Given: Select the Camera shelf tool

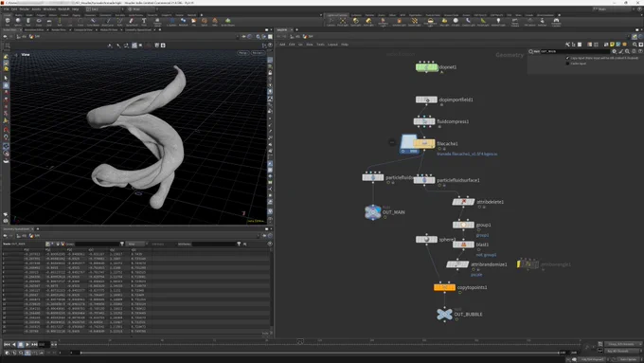Looking at the screenshot, I should click(331, 22).
